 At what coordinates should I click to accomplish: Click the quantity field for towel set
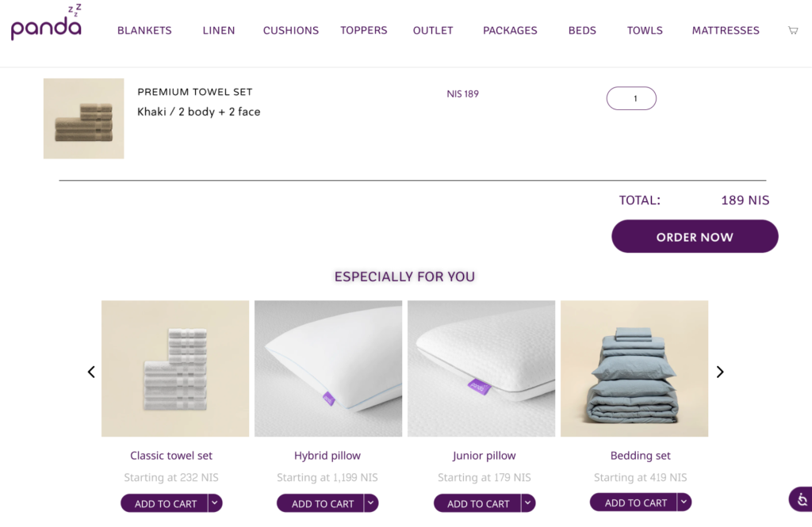tap(631, 98)
